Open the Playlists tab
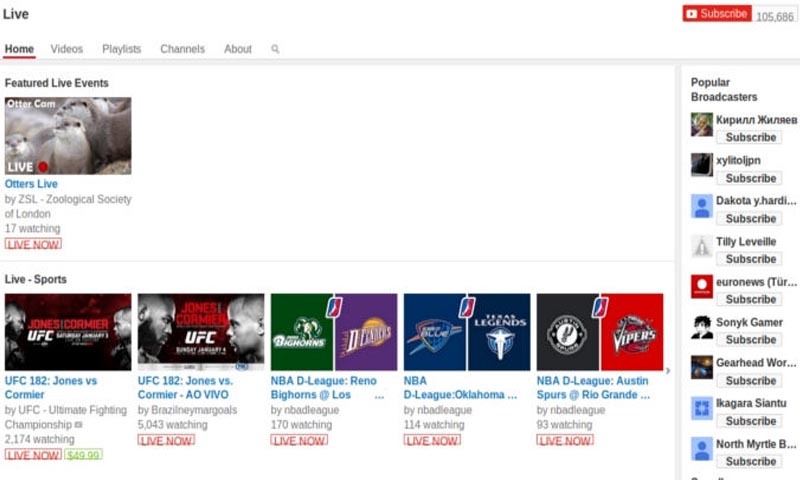 click(x=121, y=49)
